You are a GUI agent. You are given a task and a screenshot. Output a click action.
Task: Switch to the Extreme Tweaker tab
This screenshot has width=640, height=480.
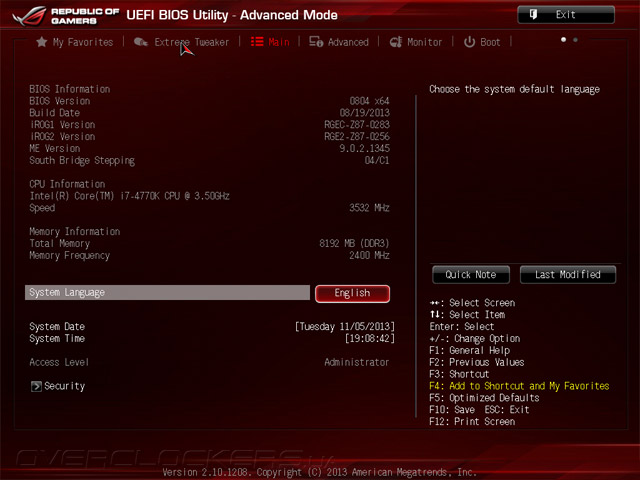[x=181, y=42]
